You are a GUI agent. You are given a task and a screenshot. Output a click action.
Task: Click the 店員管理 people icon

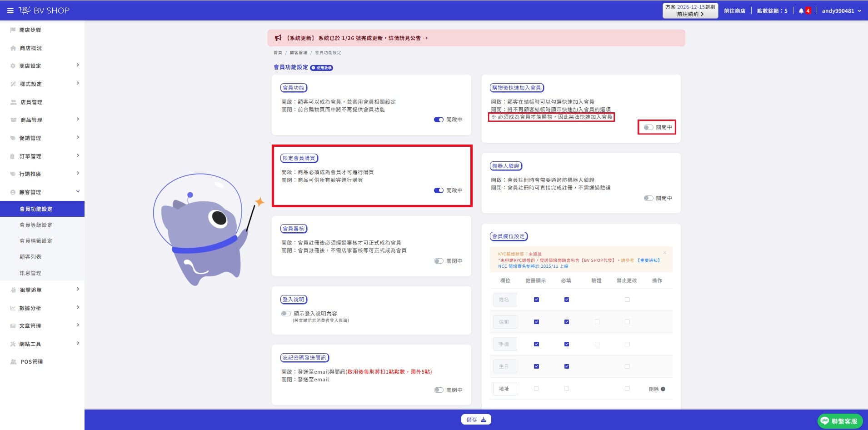[13, 102]
